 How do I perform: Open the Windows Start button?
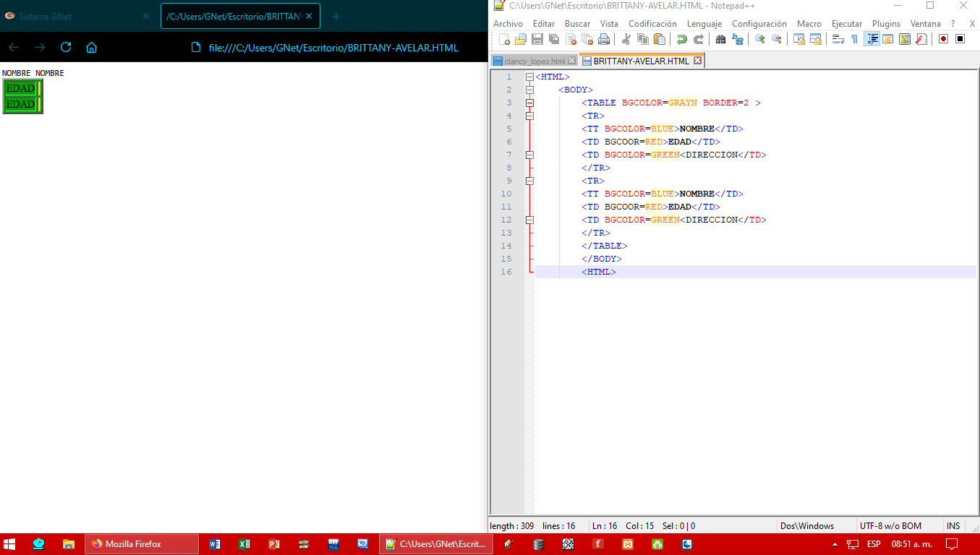point(10,544)
